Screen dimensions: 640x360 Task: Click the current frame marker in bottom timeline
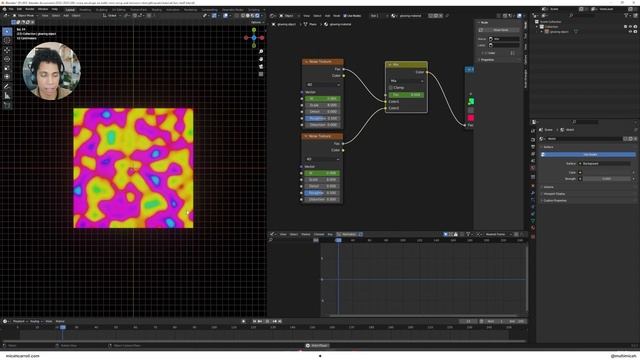(63, 327)
